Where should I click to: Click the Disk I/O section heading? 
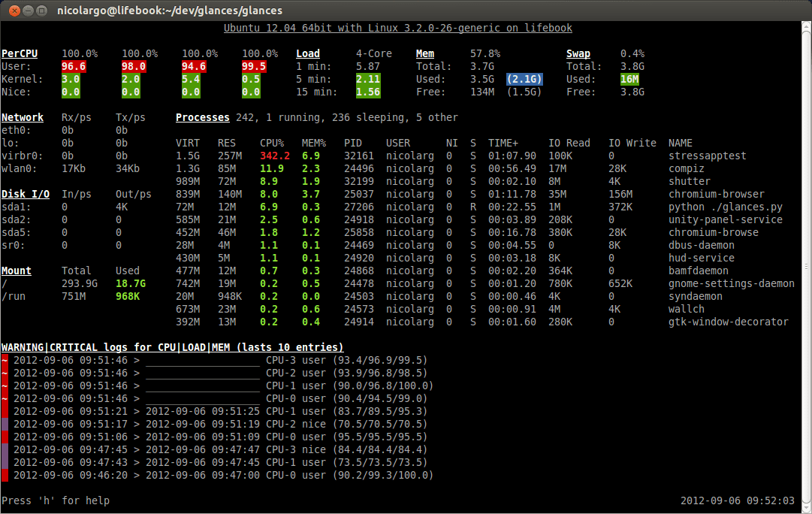click(26, 194)
